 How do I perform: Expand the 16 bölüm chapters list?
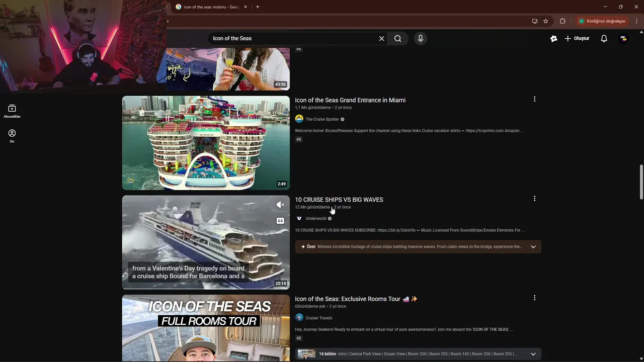point(533,354)
